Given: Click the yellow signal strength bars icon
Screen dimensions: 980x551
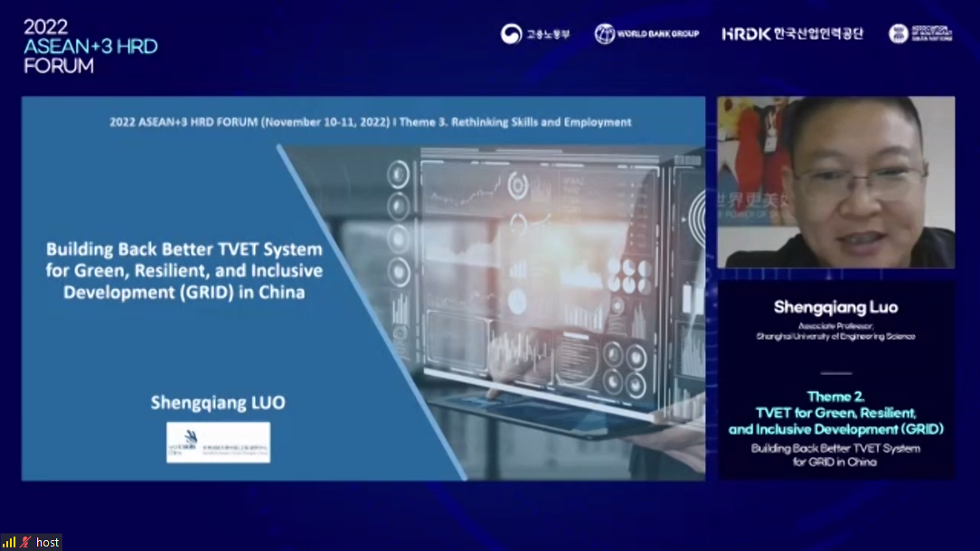Looking at the screenshot, I should pos(10,542).
